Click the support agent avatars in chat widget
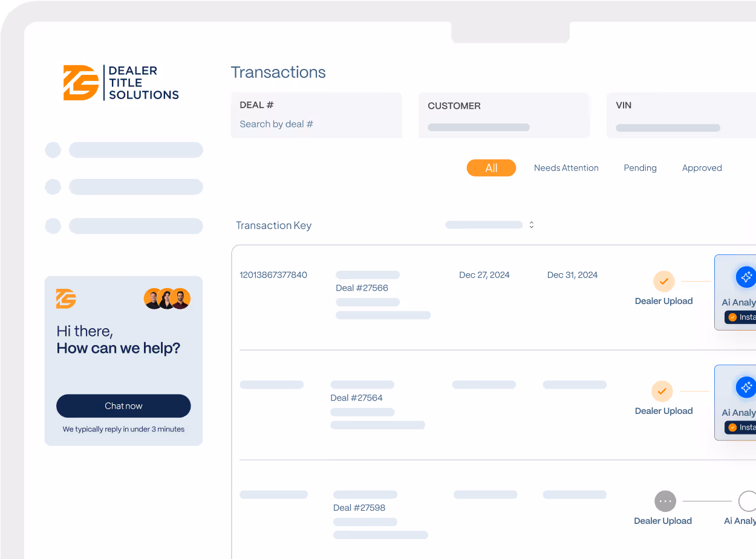The image size is (756, 559). pos(167,299)
